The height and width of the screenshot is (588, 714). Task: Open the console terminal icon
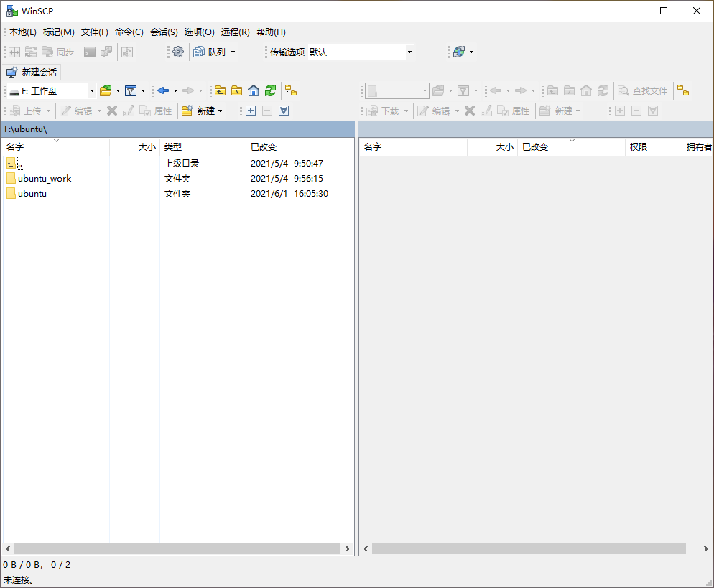pyautogui.click(x=90, y=52)
